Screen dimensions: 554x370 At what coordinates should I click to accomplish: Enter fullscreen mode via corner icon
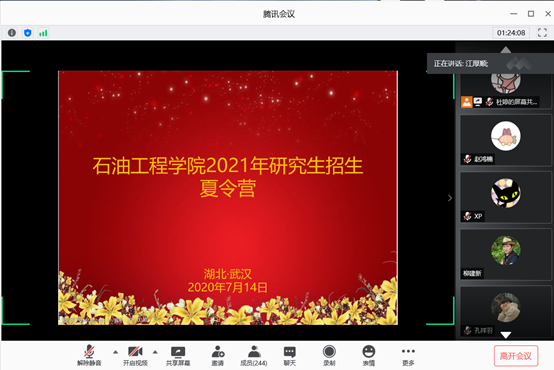click(x=542, y=33)
